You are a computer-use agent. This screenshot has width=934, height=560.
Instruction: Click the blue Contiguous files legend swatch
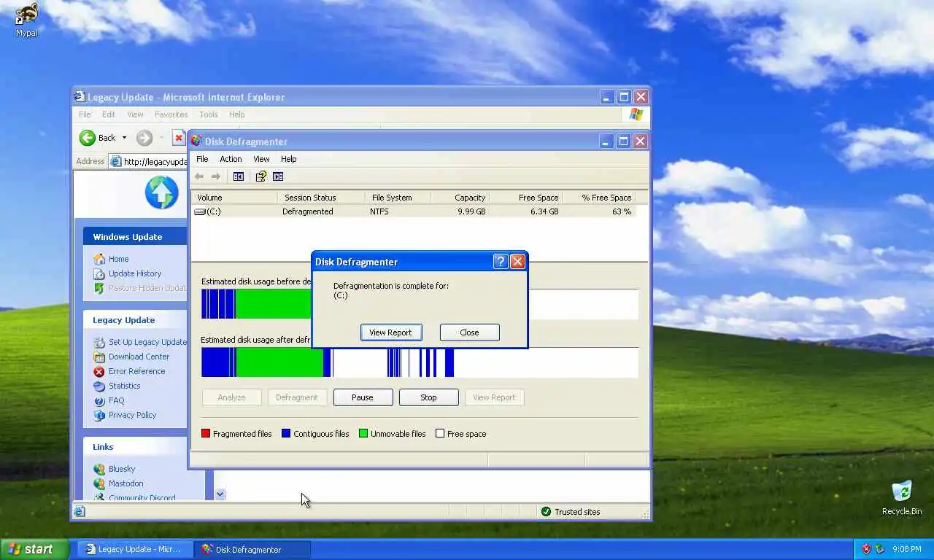pyautogui.click(x=286, y=434)
